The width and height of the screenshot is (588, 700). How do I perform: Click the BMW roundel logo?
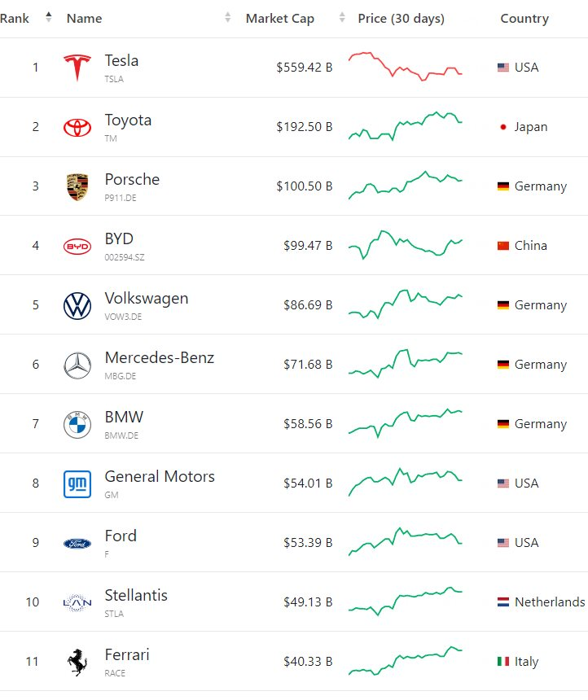(77, 424)
